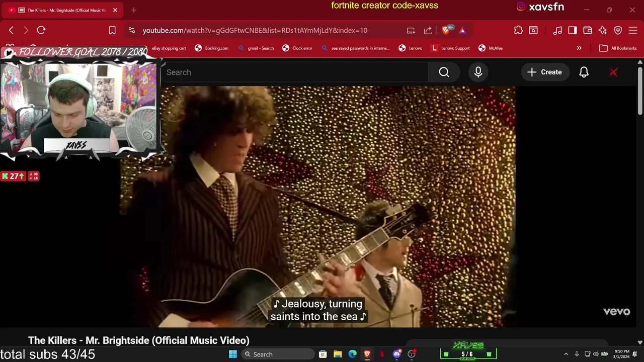This screenshot has width=644, height=362.
Task: Open the Booking.com bookmark
Action: 211,48
